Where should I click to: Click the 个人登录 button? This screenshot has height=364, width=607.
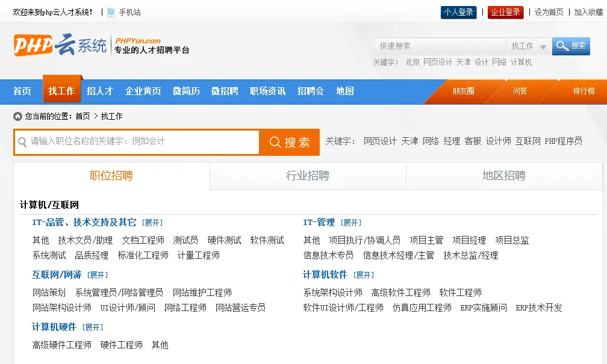(x=458, y=12)
